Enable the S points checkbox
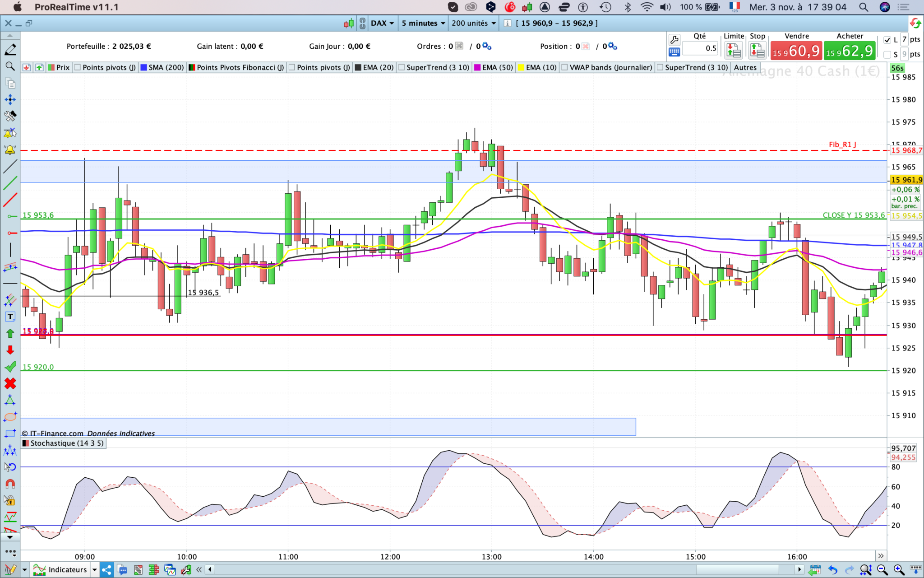The image size is (924, 578). tap(887, 54)
